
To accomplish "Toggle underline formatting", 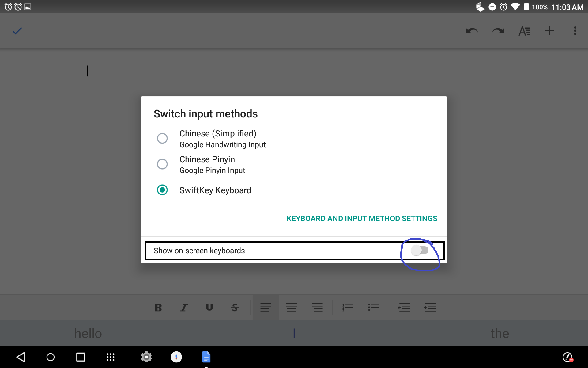I will [209, 308].
